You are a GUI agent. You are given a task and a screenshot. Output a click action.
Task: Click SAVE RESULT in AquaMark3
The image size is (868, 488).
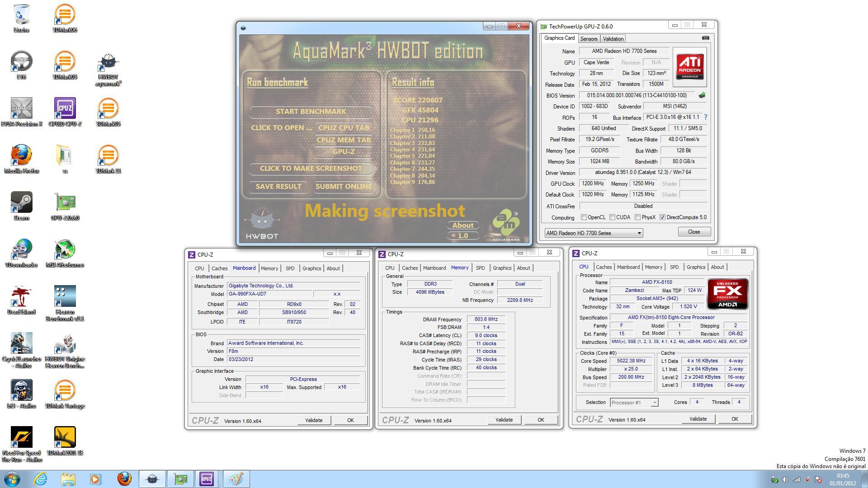tap(278, 186)
